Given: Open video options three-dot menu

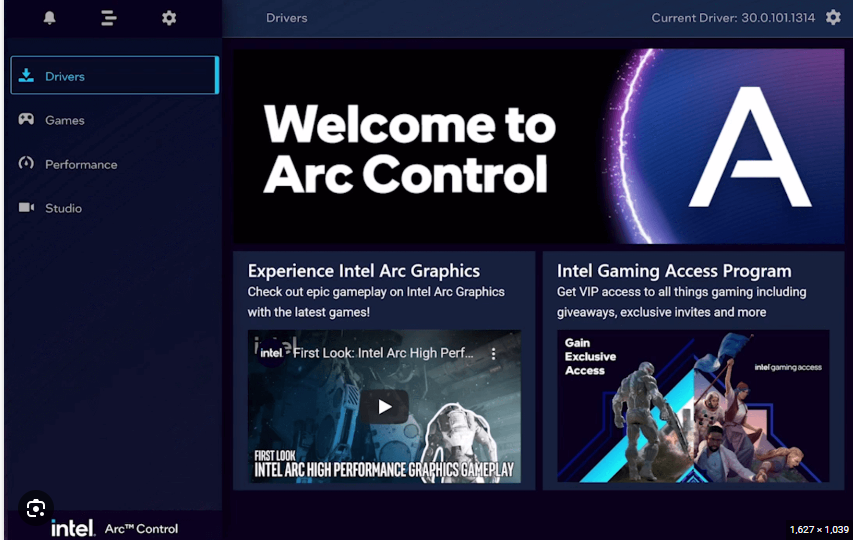Looking at the screenshot, I should pos(493,354).
